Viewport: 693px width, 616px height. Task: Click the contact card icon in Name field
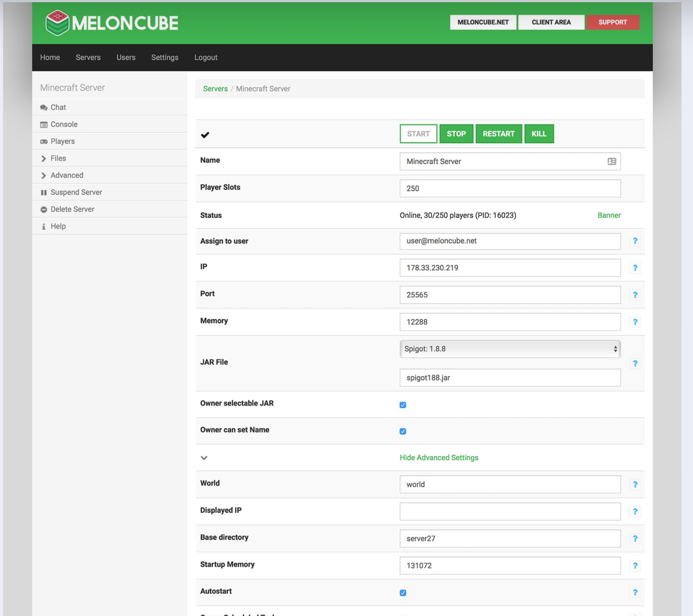click(x=612, y=161)
